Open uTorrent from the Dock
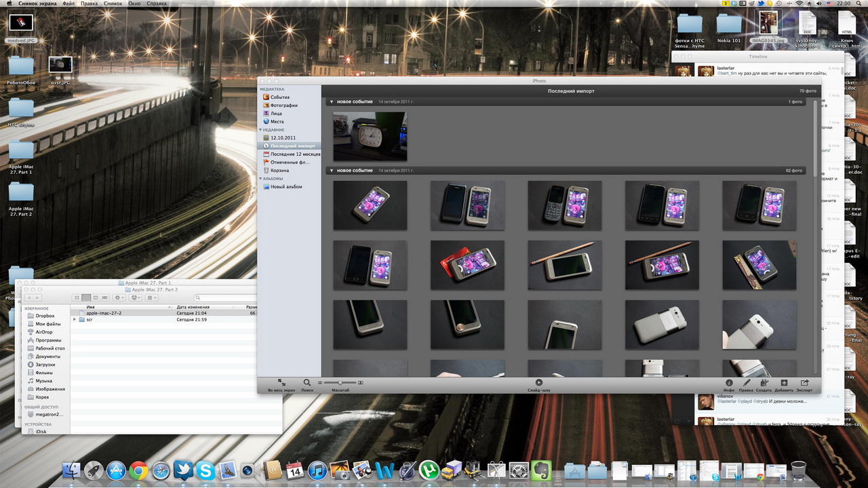This screenshot has height=488, width=868. pyautogui.click(x=429, y=470)
